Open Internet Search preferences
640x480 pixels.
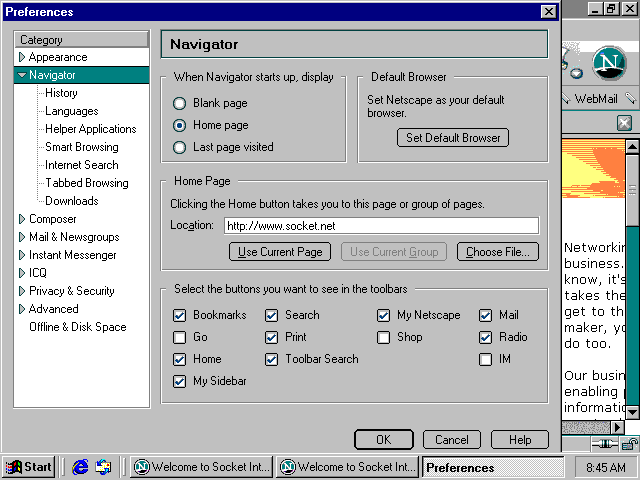82,165
